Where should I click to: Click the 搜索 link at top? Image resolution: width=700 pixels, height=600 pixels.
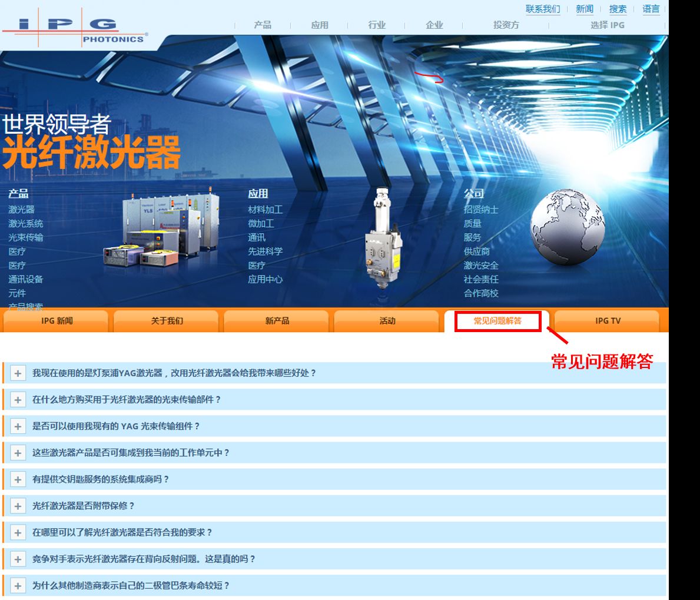coord(618,9)
